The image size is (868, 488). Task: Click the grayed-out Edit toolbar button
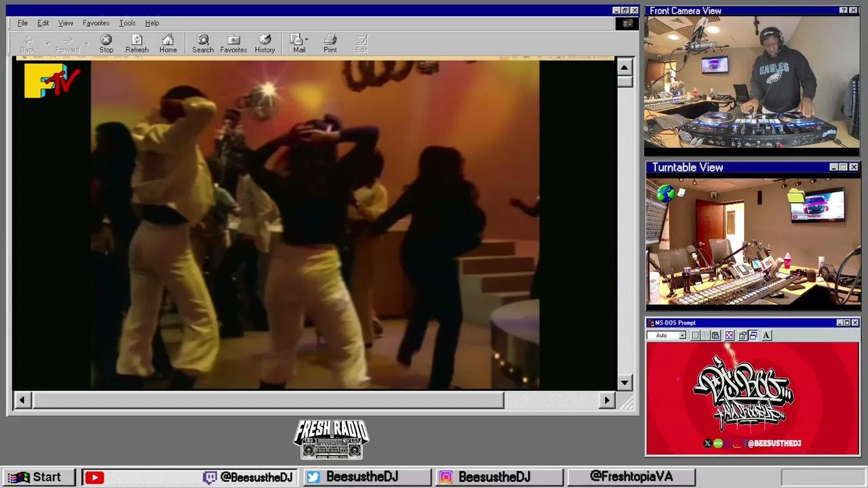click(361, 43)
